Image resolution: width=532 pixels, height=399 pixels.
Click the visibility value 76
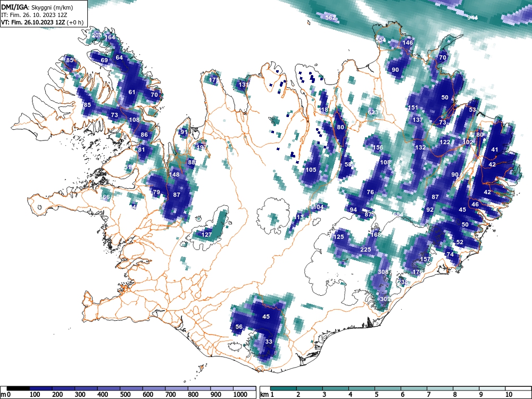point(370,192)
